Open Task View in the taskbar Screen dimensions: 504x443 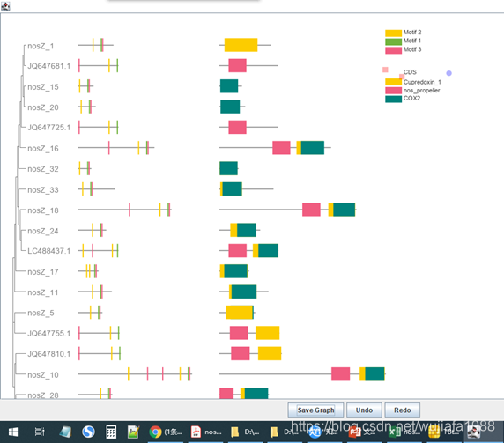pos(40,432)
